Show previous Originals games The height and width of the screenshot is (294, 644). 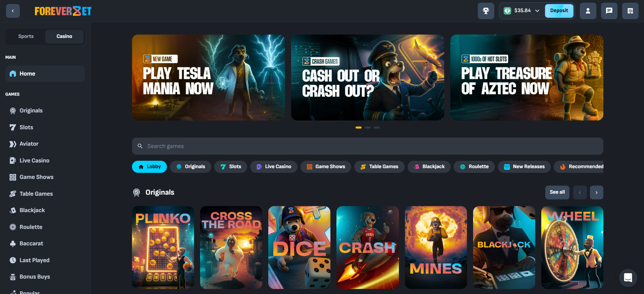coord(580,193)
